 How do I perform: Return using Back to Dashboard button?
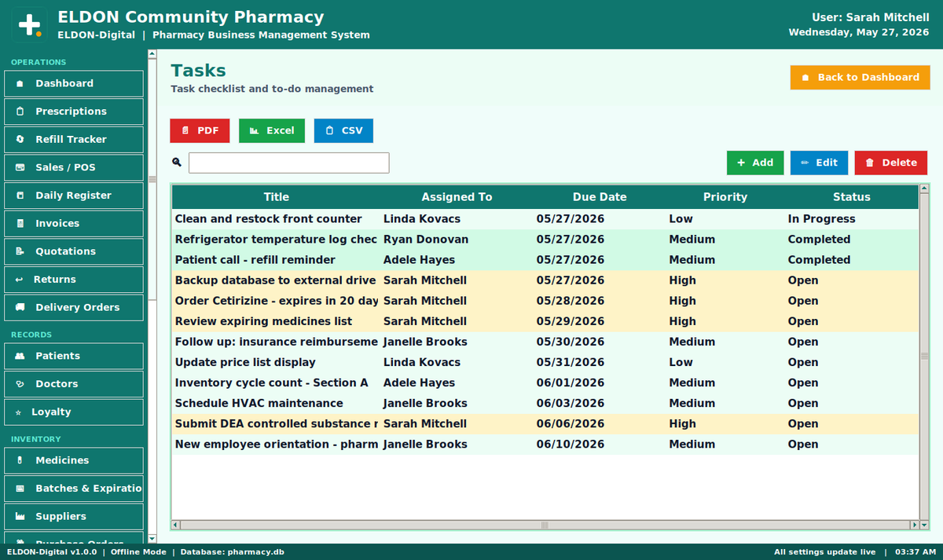[x=860, y=77]
